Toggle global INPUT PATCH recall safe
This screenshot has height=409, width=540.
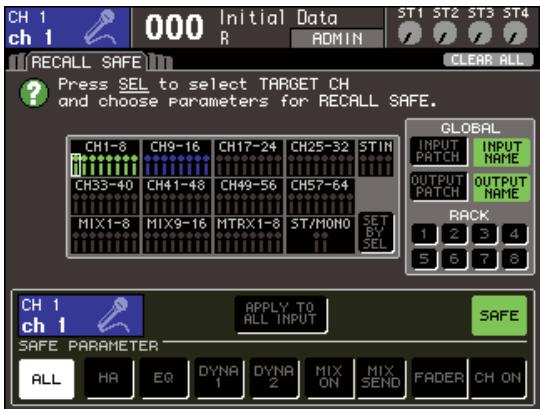438,151
